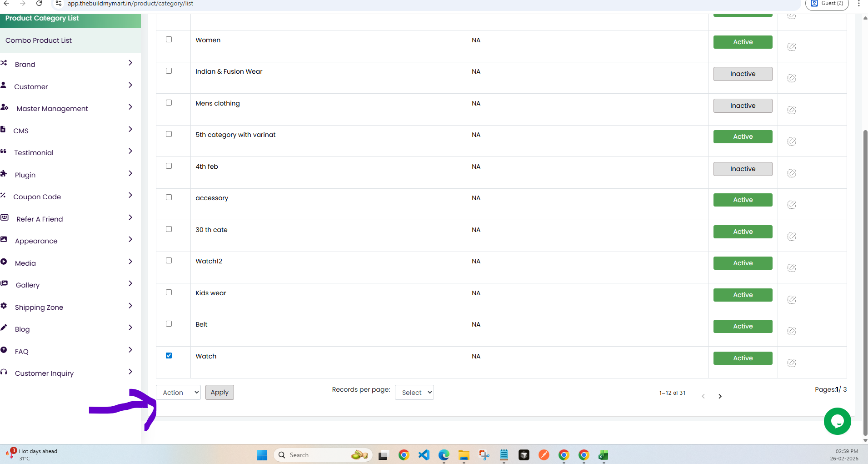
Task: Expand Master Management chevron
Action: (130, 107)
